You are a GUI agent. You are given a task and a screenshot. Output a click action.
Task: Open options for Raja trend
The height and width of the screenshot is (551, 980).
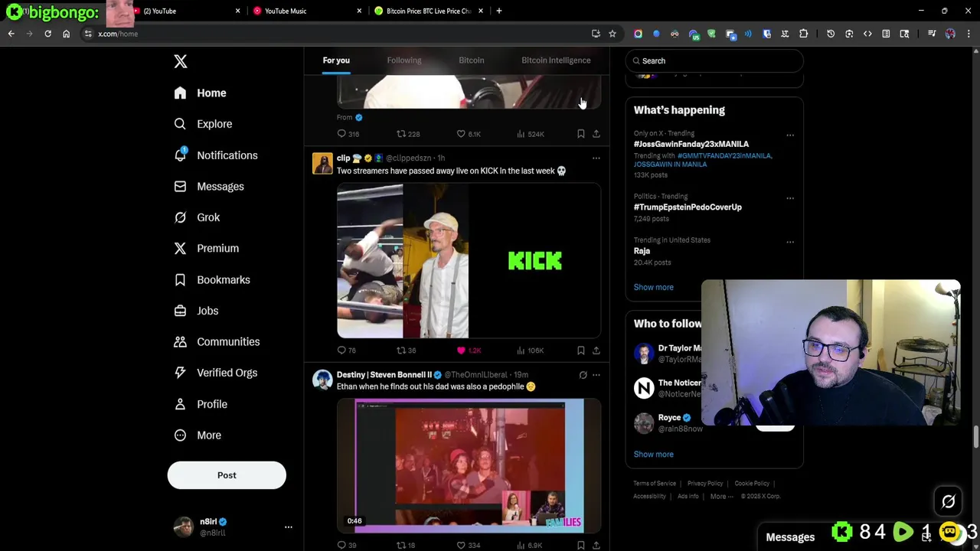tap(790, 242)
